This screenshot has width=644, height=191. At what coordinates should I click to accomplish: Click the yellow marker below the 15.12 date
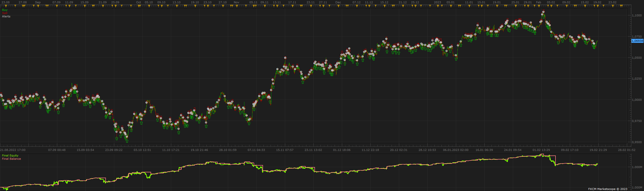pyautogui.click(x=384, y=6)
